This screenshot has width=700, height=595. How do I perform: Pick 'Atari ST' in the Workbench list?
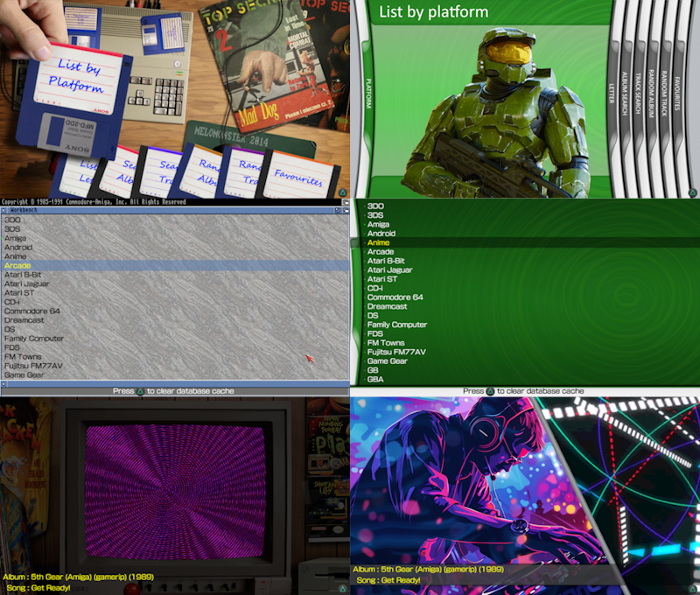click(19, 293)
